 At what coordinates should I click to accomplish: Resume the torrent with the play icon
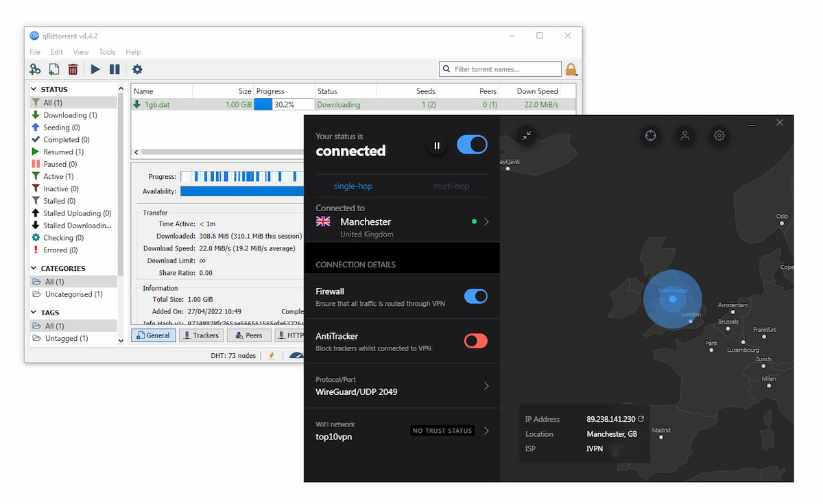[95, 69]
